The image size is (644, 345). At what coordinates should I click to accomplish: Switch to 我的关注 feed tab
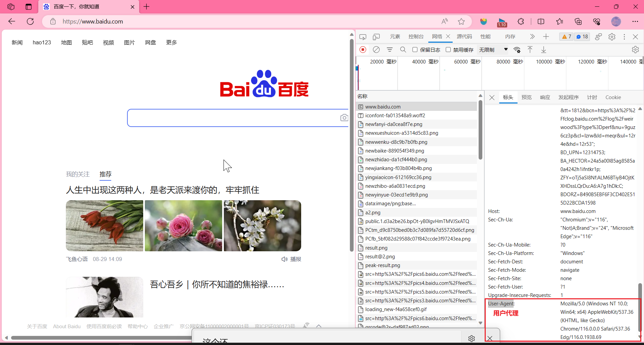pyautogui.click(x=78, y=174)
